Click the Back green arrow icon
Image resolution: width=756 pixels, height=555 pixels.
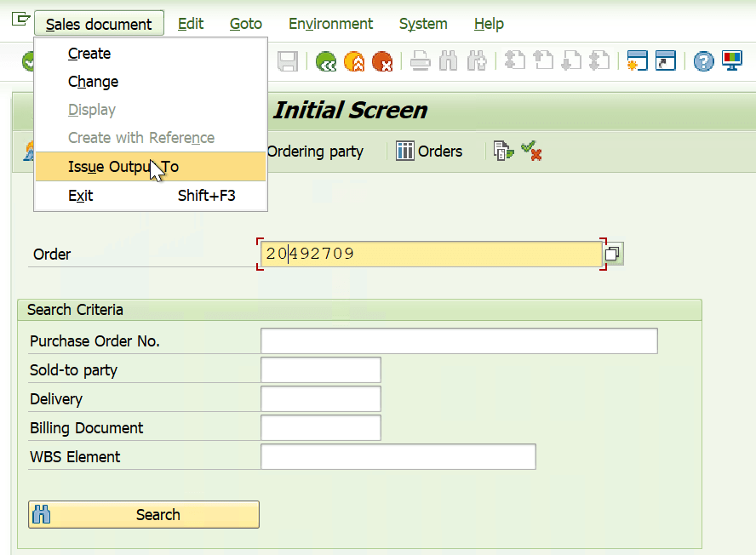tap(327, 60)
